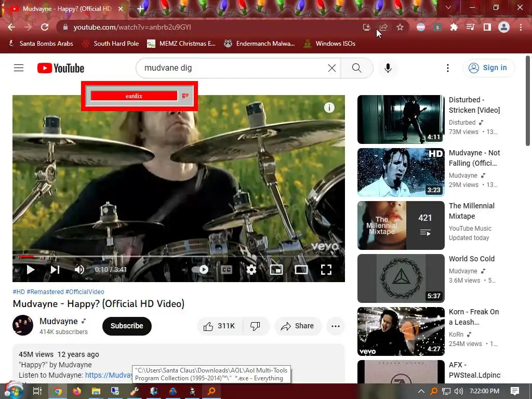
Task: Open the tab search chevron
Action: [x=448, y=7]
